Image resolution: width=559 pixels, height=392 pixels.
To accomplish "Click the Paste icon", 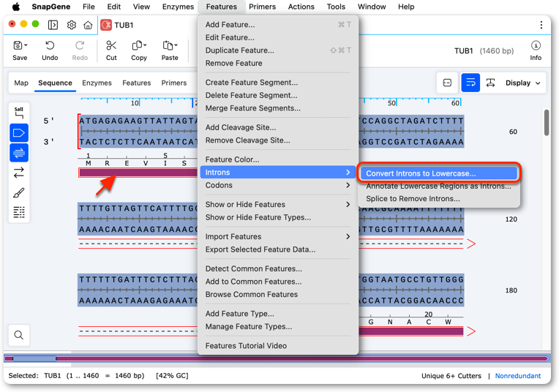I will [x=168, y=45].
